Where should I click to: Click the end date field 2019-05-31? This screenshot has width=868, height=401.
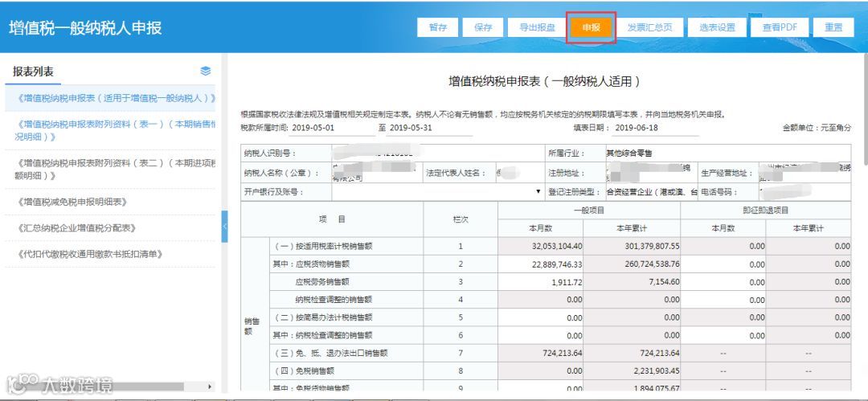coord(429,128)
